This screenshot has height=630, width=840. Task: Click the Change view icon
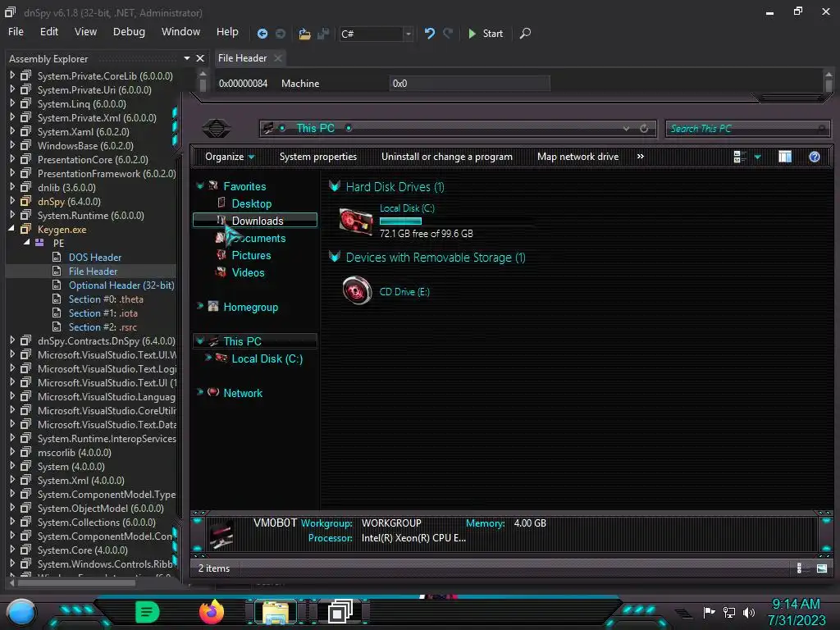[740, 157]
